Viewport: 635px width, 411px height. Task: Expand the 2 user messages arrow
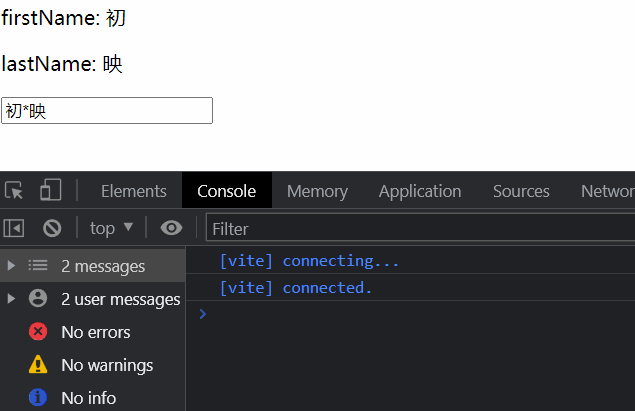point(11,299)
